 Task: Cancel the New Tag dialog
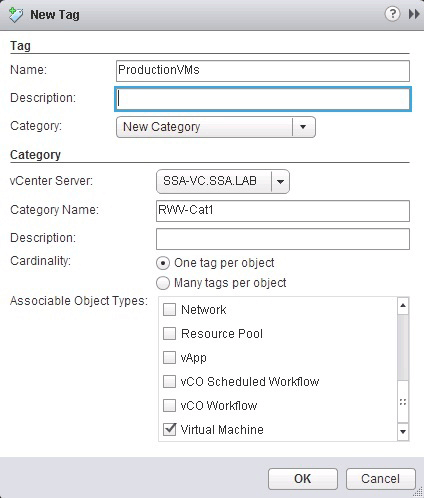coord(380,479)
